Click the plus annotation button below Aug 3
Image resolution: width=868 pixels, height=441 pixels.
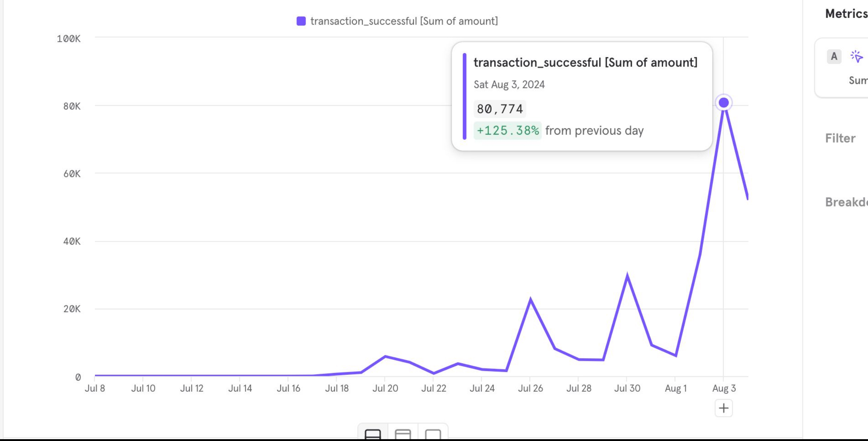point(723,408)
